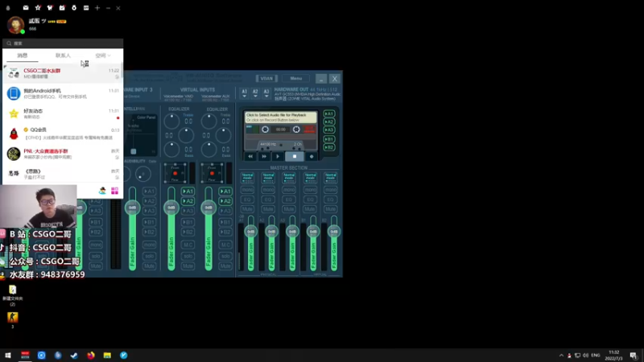Select the new folder (2) desktop icon
The image size is (644, 362).
[x=13, y=290]
